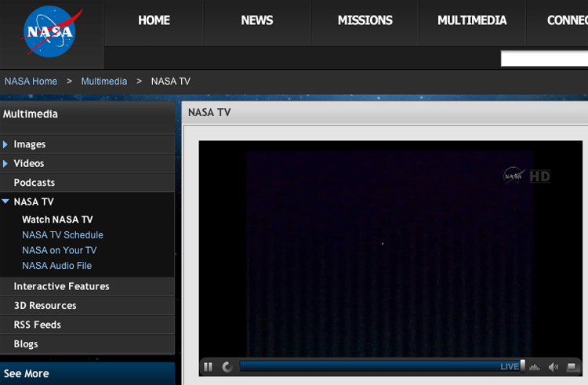Screen dimensions: 588x385
Task: Mute the video player volume
Action: pos(554,367)
